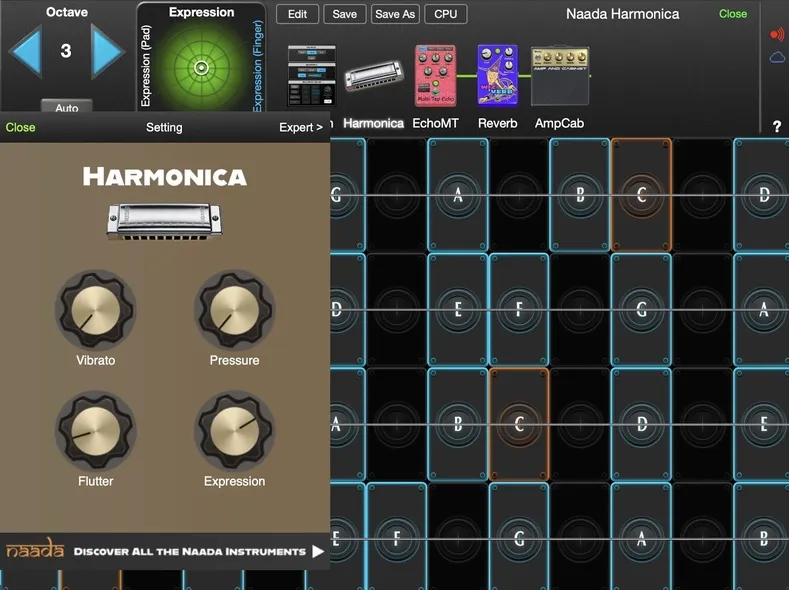Click the EchoMT label
The width and height of the screenshot is (789, 590).
[435, 123]
